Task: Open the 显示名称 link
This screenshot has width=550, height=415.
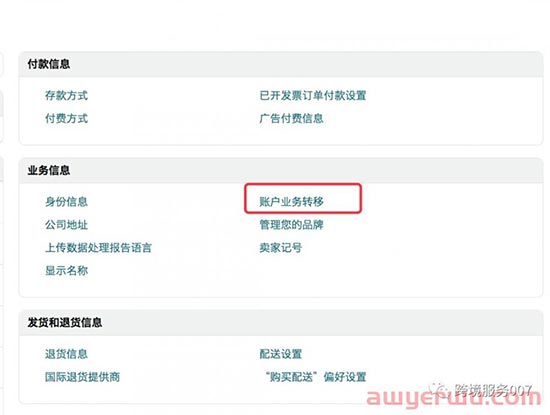Action: coord(66,270)
